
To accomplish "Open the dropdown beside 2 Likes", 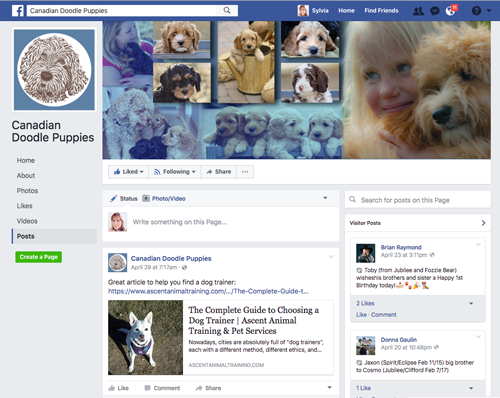I will click(471, 303).
